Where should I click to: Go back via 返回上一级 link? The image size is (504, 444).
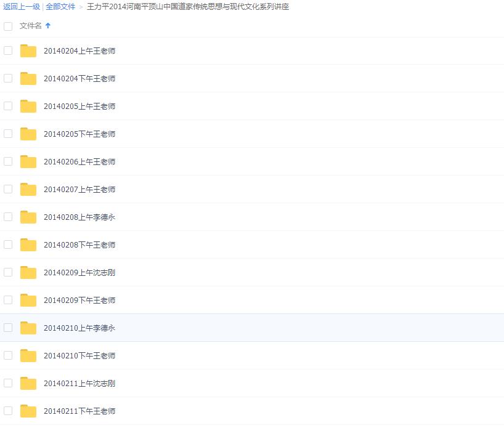coord(22,7)
